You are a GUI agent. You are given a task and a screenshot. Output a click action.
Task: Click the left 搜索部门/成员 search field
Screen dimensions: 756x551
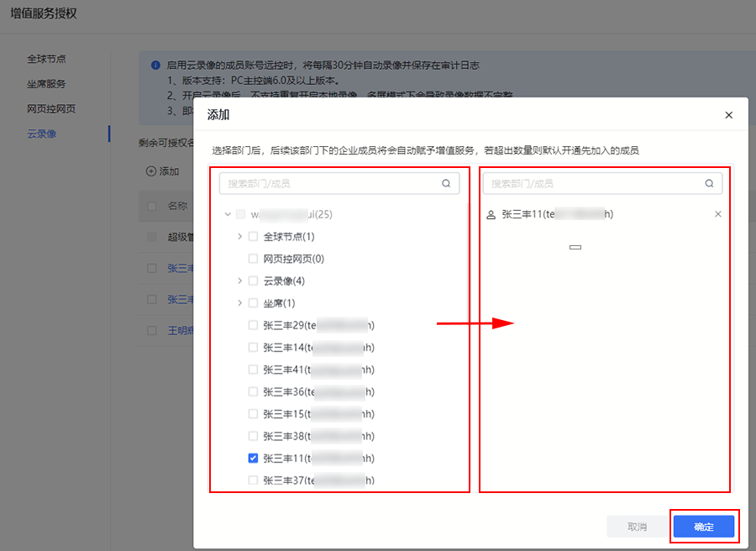pyautogui.click(x=332, y=183)
